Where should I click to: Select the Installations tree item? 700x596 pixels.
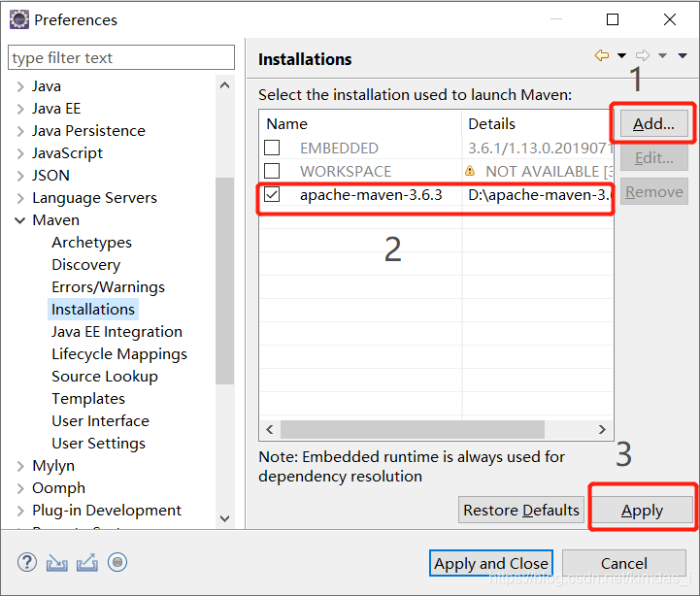[x=93, y=310]
